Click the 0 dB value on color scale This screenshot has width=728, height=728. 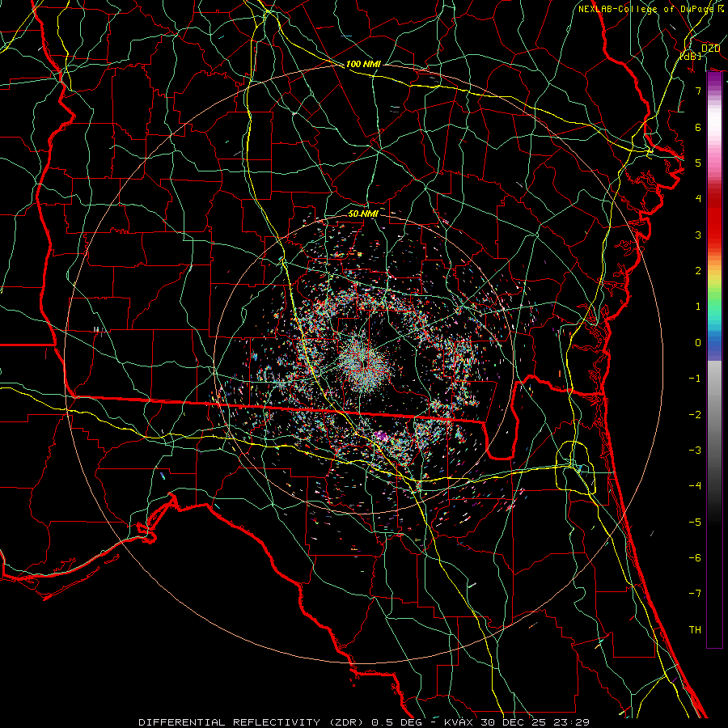point(698,343)
